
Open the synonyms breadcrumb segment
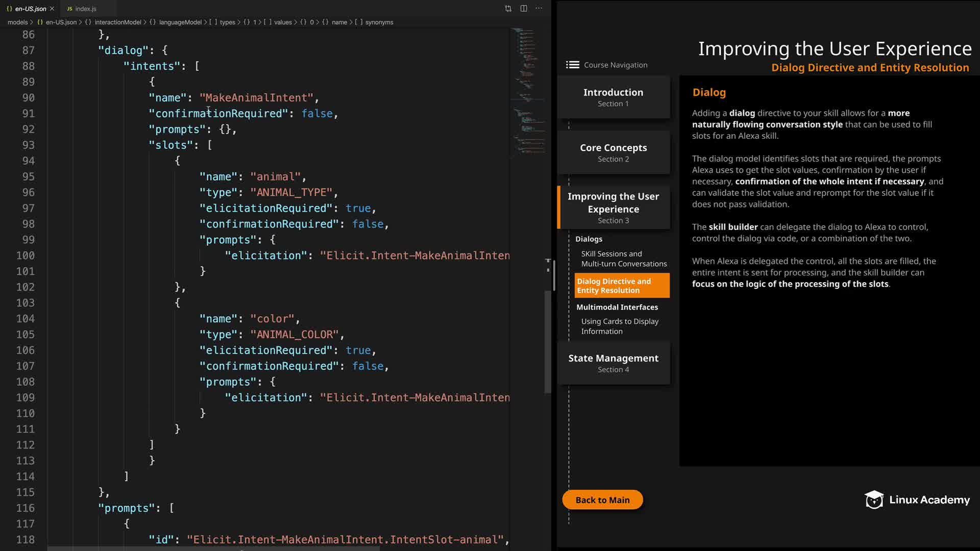point(379,22)
